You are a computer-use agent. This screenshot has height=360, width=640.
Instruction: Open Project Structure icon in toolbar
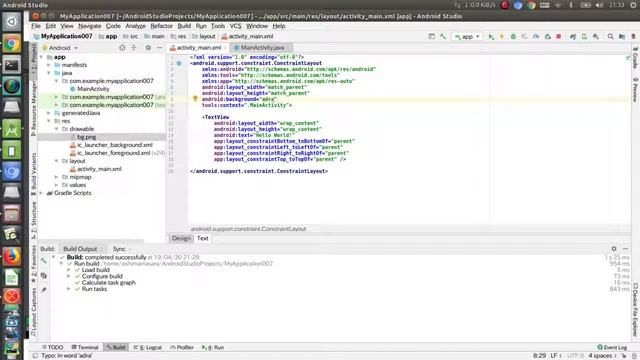622,36
